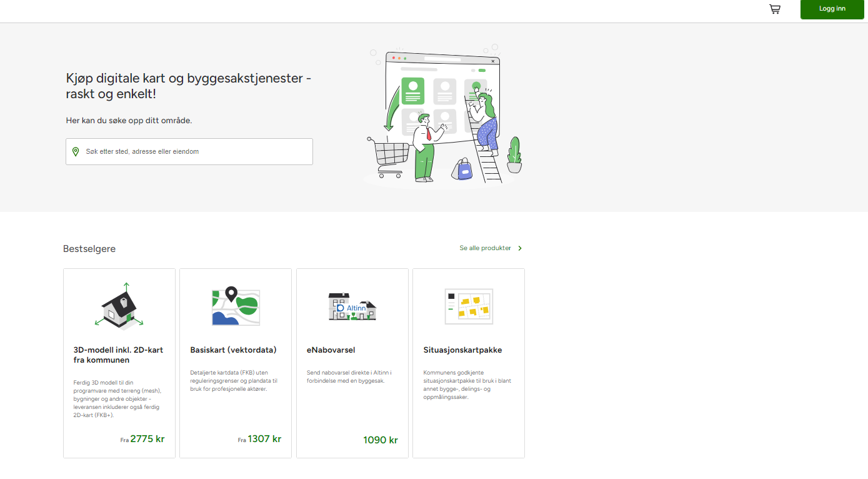Focus the place, address or property search field
Image resolution: width=868 pixels, height=479 pixels.
click(x=194, y=152)
